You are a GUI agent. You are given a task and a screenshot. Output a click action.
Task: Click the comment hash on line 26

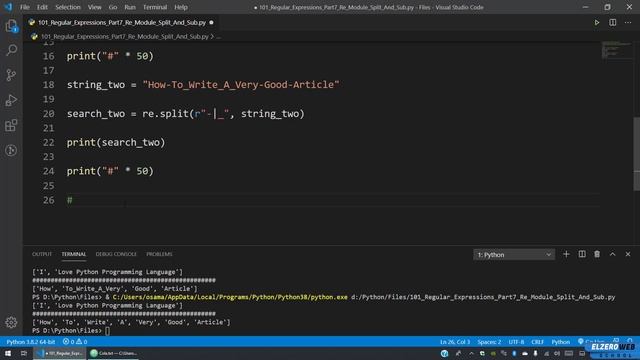[x=69, y=200]
